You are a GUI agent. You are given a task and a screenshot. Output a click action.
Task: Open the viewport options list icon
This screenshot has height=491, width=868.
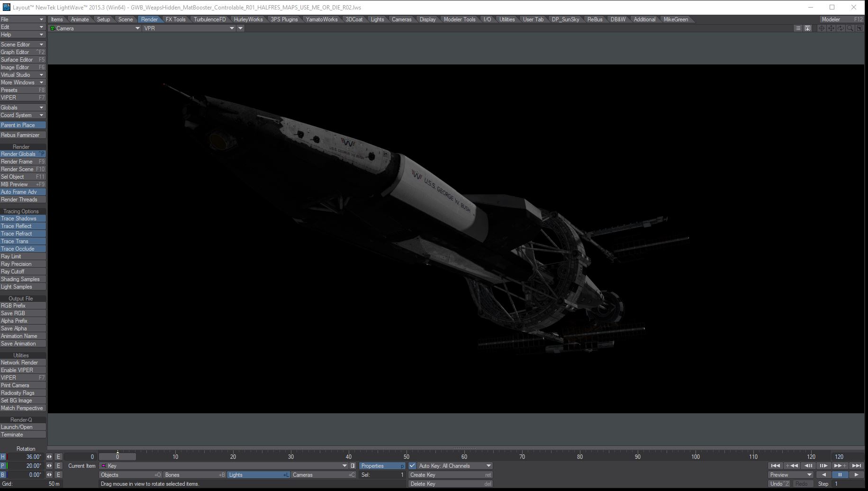point(798,28)
